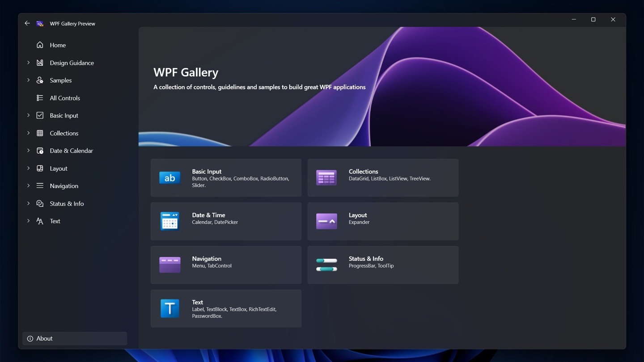The width and height of the screenshot is (644, 362).
Task: Open the All Controls page
Action: [x=64, y=98]
